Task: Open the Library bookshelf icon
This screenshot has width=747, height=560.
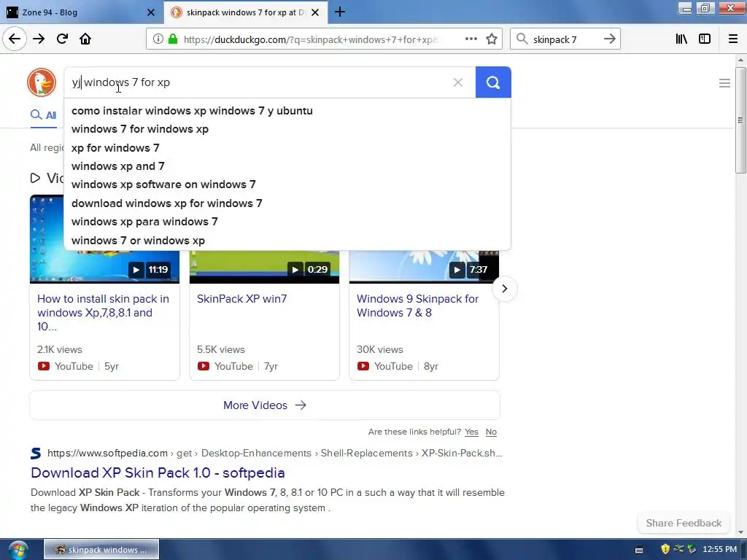Action: [681, 39]
